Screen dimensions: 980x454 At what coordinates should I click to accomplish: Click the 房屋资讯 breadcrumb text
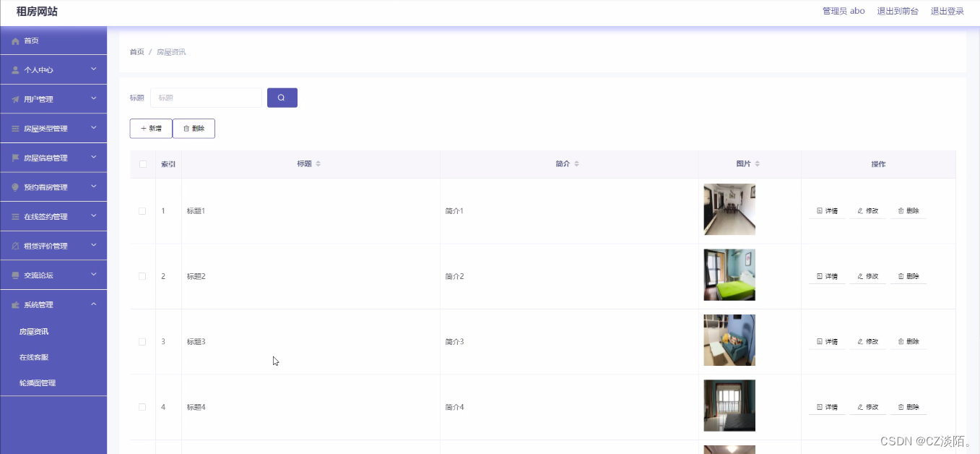point(171,52)
